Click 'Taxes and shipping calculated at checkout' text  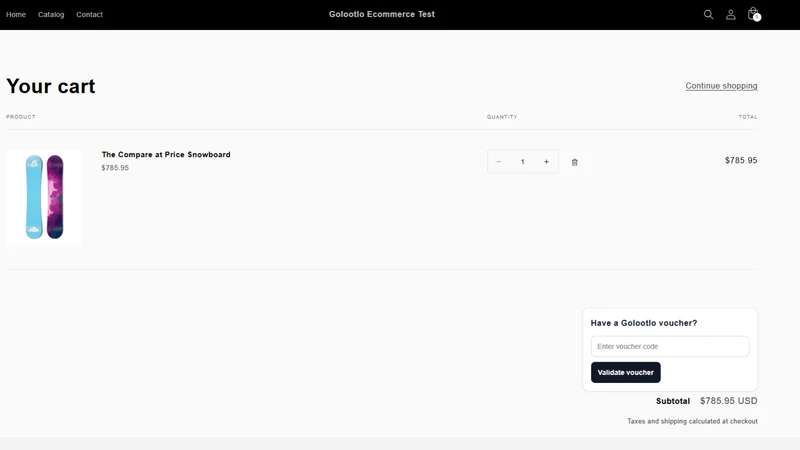point(692,421)
